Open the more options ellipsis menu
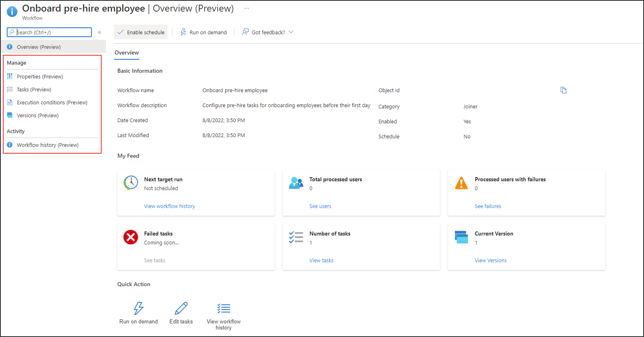The height and width of the screenshot is (337, 644). point(246,8)
